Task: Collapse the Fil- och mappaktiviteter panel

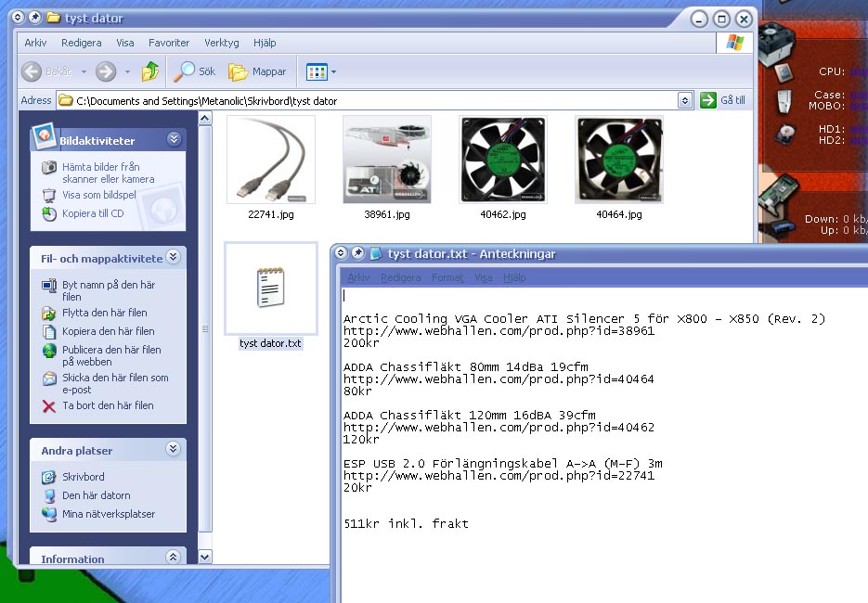Action: [x=174, y=257]
